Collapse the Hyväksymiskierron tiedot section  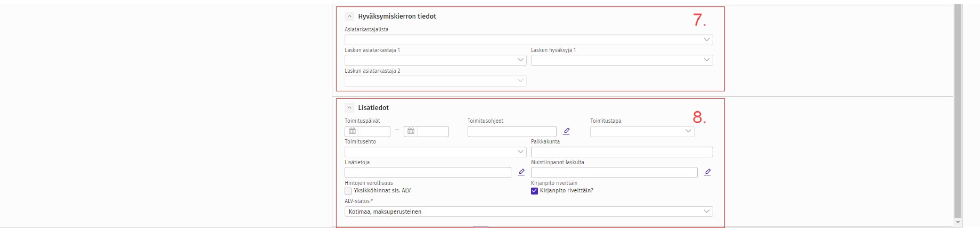[x=349, y=16]
